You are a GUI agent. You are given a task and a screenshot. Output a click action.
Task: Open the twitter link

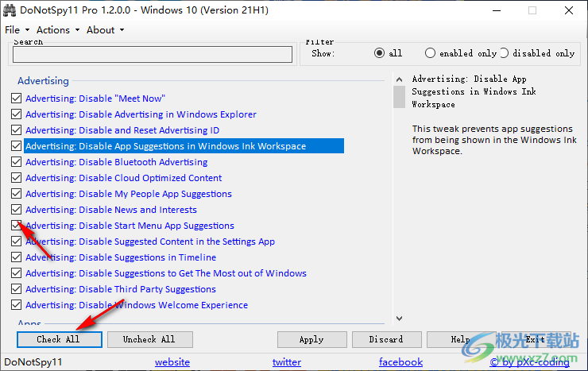(287, 362)
